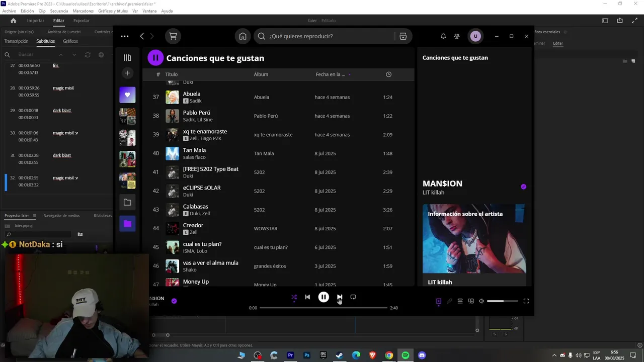
Task: Open Liked Songs heart in sidebar
Action: (x=127, y=95)
